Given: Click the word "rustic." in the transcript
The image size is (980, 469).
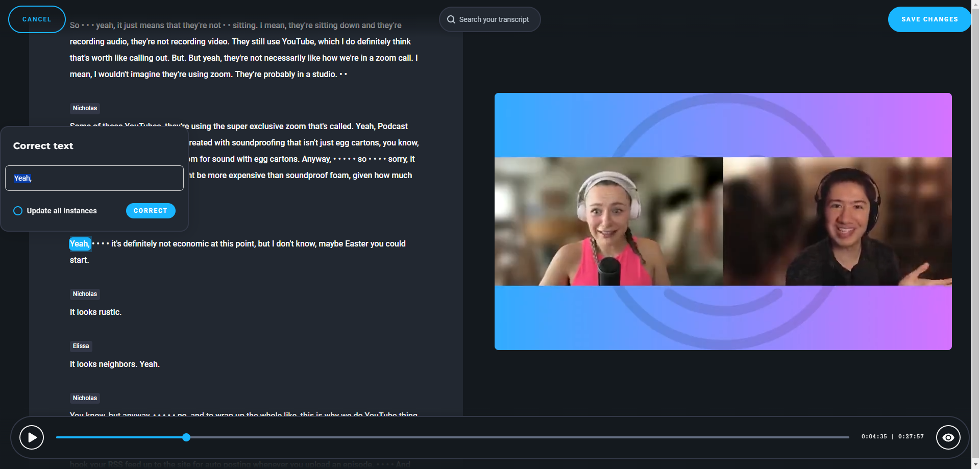Looking at the screenshot, I should pos(109,312).
